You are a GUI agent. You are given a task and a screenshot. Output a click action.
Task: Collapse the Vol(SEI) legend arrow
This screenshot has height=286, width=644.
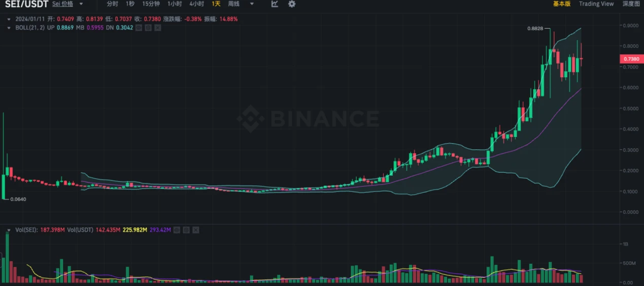(9, 230)
